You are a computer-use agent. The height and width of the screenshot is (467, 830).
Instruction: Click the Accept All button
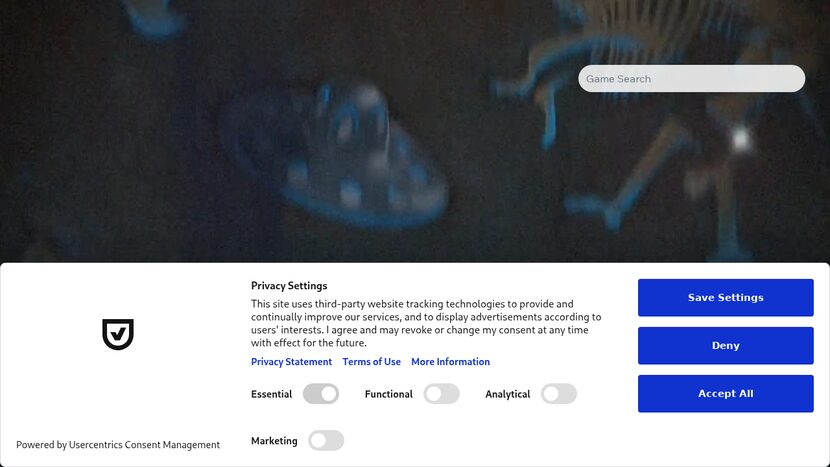(x=726, y=393)
